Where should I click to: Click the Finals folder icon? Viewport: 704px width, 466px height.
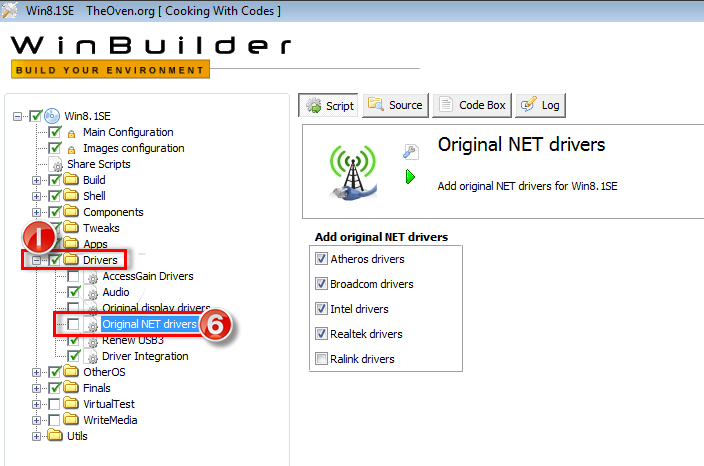70,387
